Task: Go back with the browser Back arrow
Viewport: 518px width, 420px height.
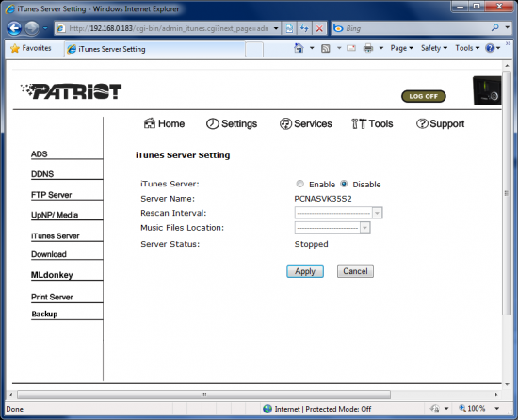Action: tap(14, 28)
